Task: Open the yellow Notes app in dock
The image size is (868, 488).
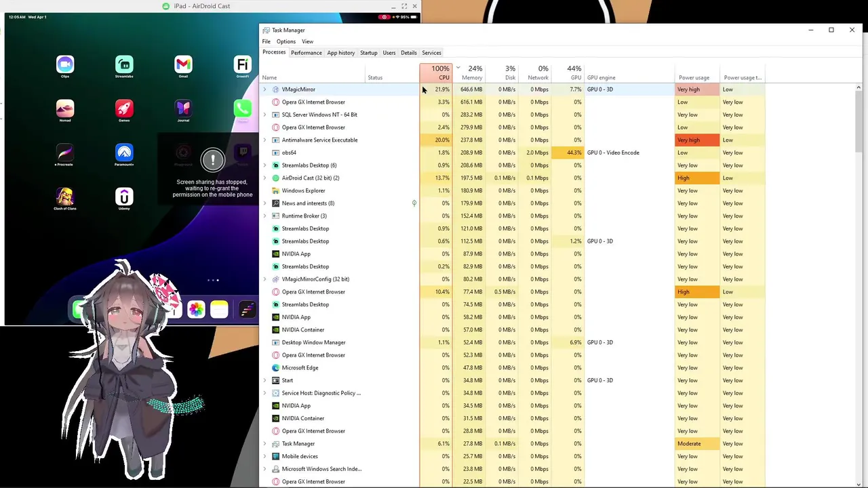Action: 219,310
